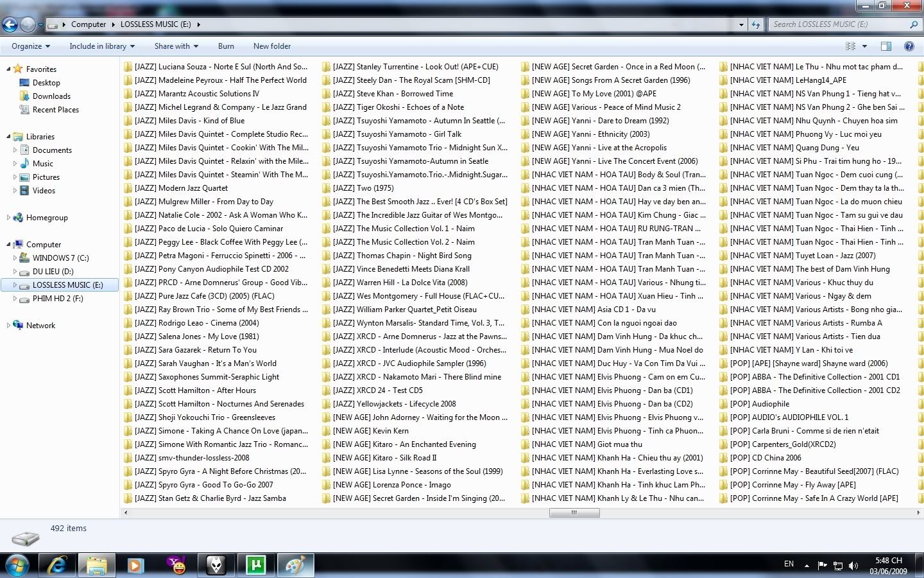Open the view options dropdown arrow
The image size is (924, 578).
[864, 46]
